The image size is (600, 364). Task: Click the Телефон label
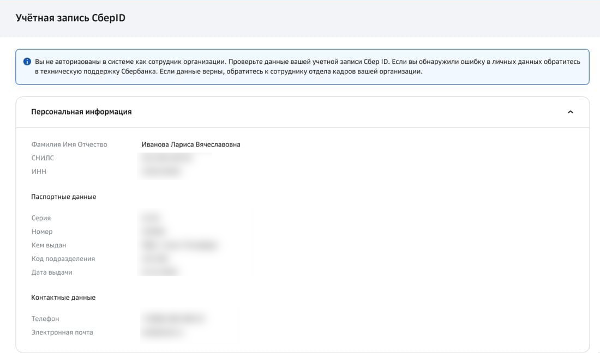(45, 319)
